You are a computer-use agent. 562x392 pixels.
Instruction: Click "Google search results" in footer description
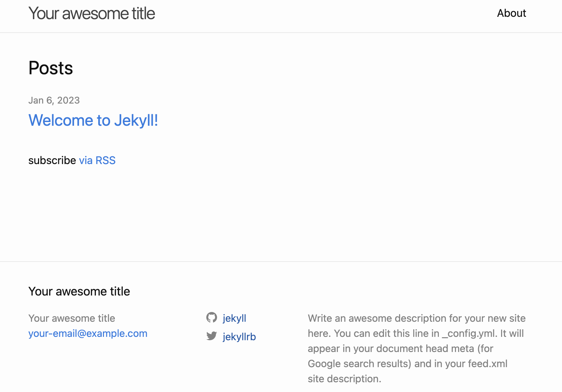point(359,364)
